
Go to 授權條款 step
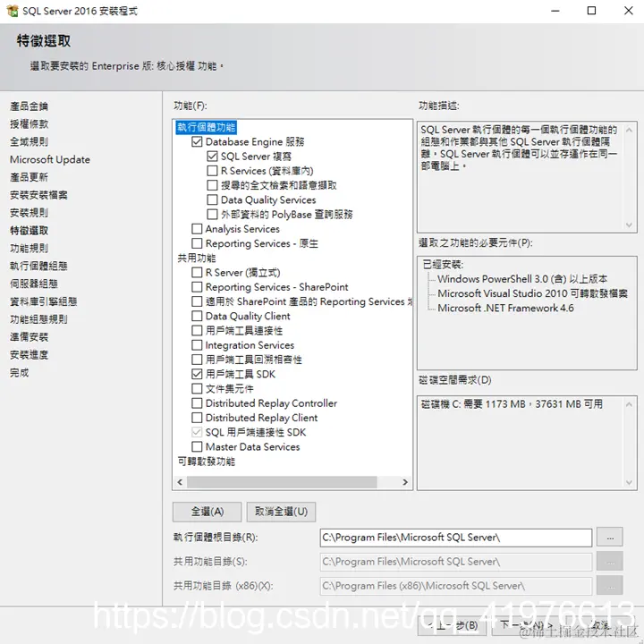(29, 124)
